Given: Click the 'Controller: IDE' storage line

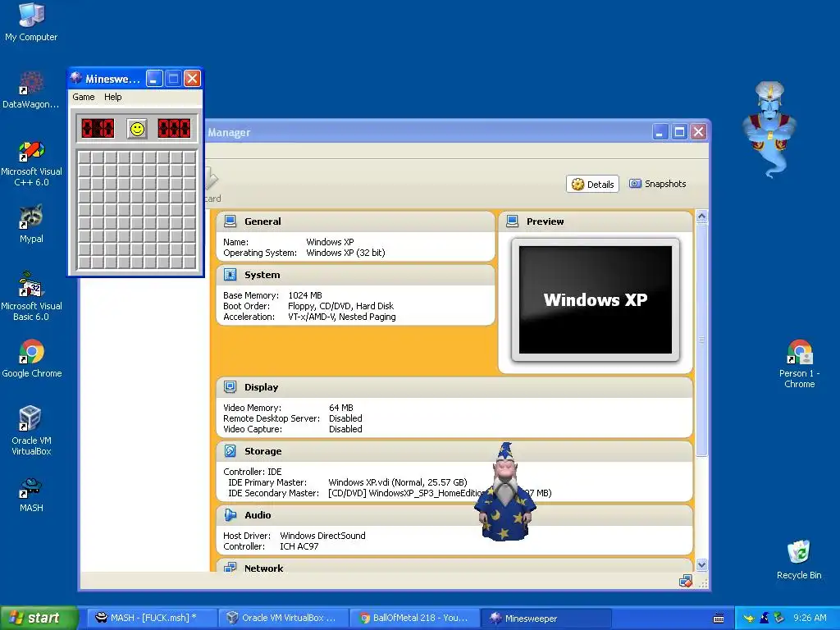Looking at the screenshot, I should (253, 472).
